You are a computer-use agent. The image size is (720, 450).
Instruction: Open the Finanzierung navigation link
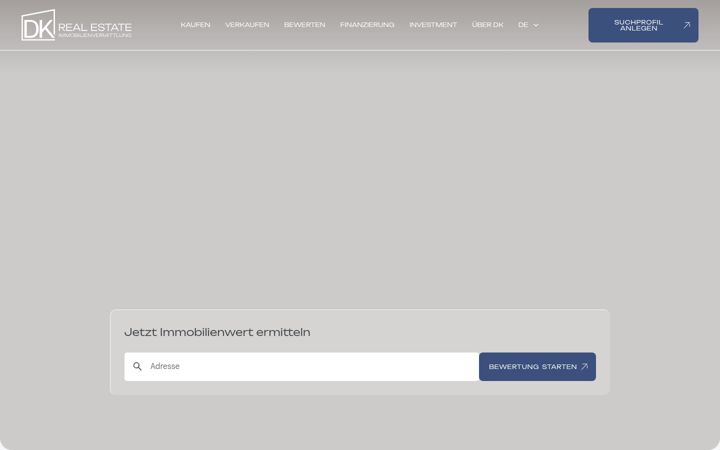coord(367,25)
